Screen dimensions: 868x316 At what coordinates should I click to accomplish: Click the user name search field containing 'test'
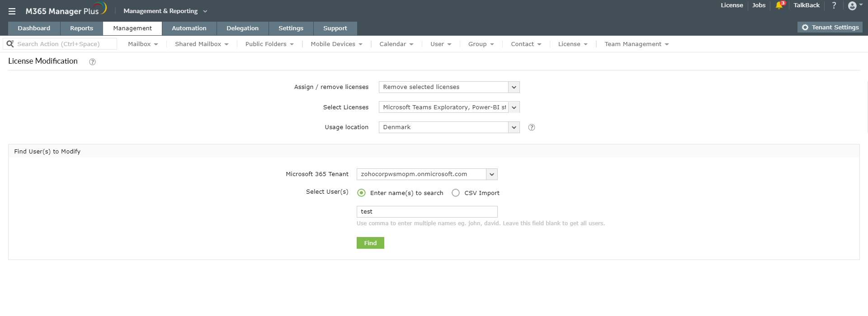(x=427, y=212)
